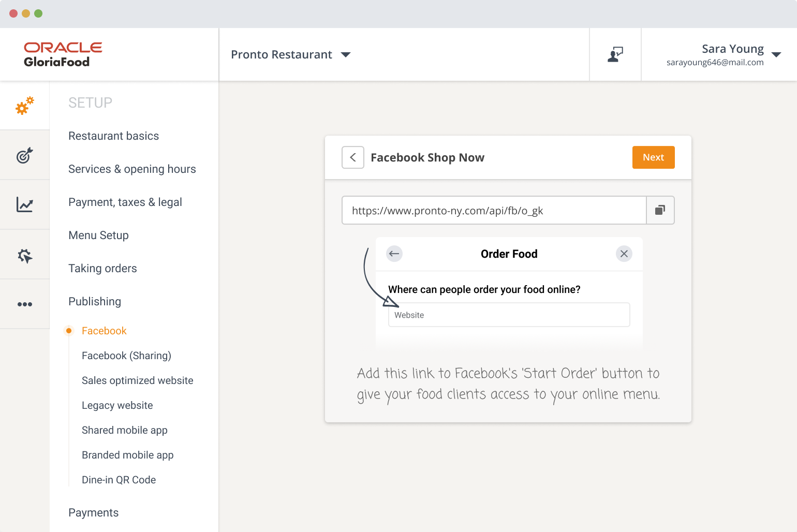Select the pronto-ny.com link field
797x532 pixels.
click(494, 210)
